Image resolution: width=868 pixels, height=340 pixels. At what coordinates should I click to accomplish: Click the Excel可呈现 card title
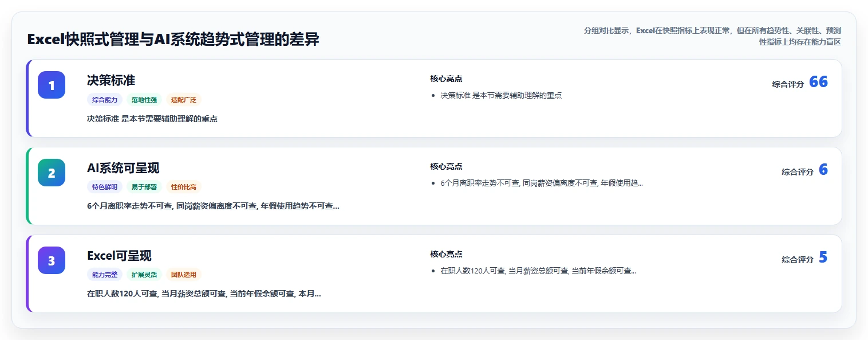[119, 256]
